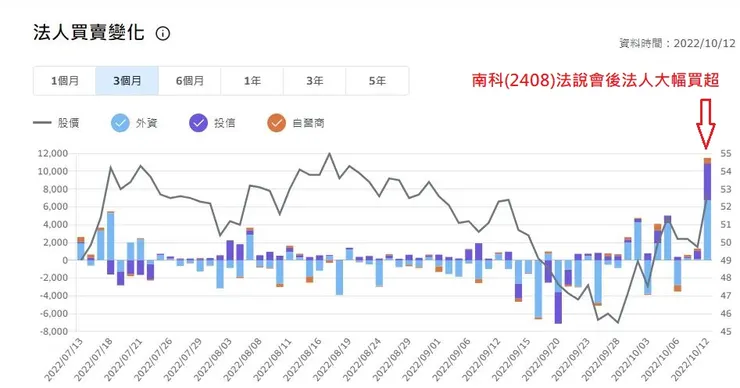The height and width of the screenshot is (388, 740).
Task: Toggle the 自營商 legend checkbox
Action: 277,123
